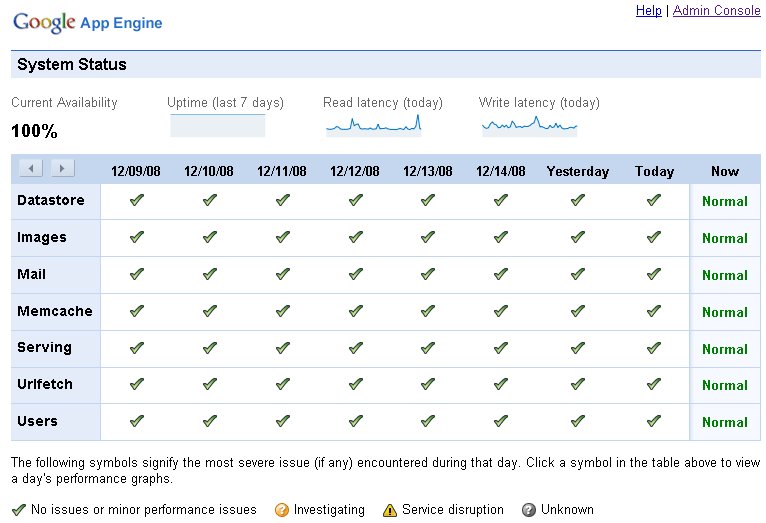Screen dimensions: 766x523
Task: Click Datastore's Normal status in Now column
Action: pos(725,201)
